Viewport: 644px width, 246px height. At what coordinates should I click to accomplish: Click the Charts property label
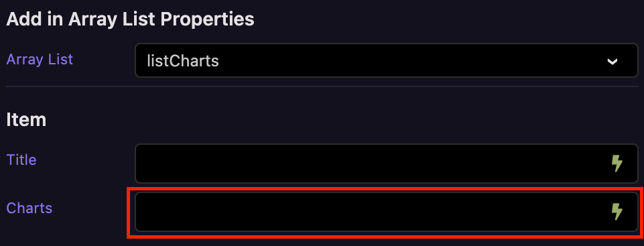29,208
